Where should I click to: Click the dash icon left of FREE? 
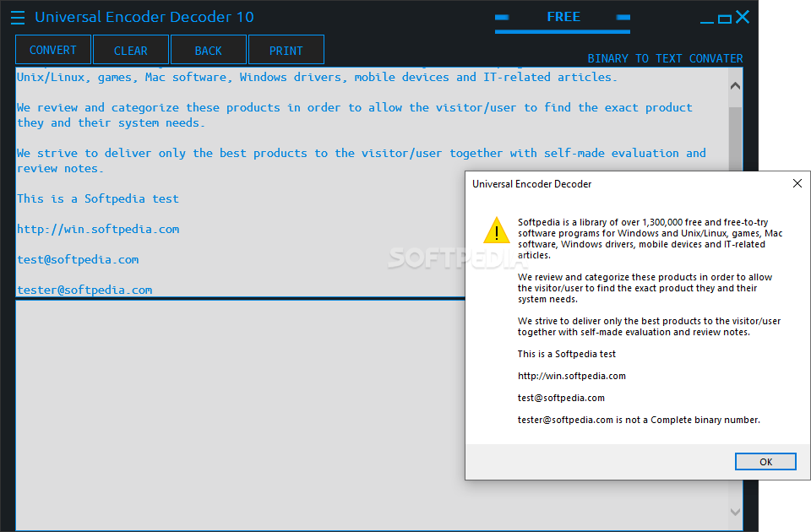(502, 18)
